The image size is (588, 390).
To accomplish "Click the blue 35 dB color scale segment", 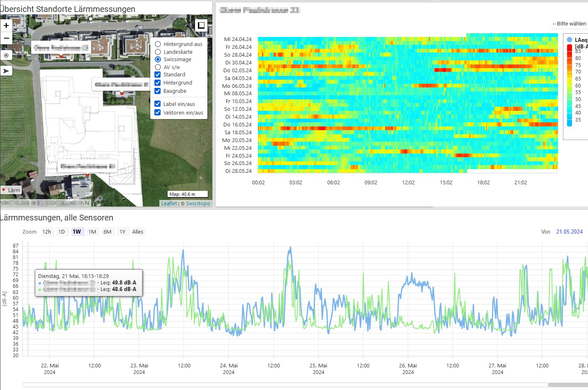I will 570,123.
